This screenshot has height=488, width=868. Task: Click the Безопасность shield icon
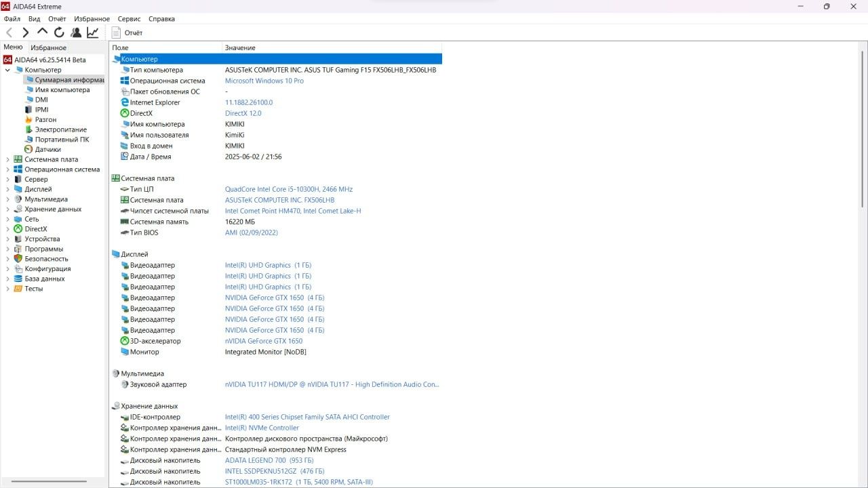(18, 259)
